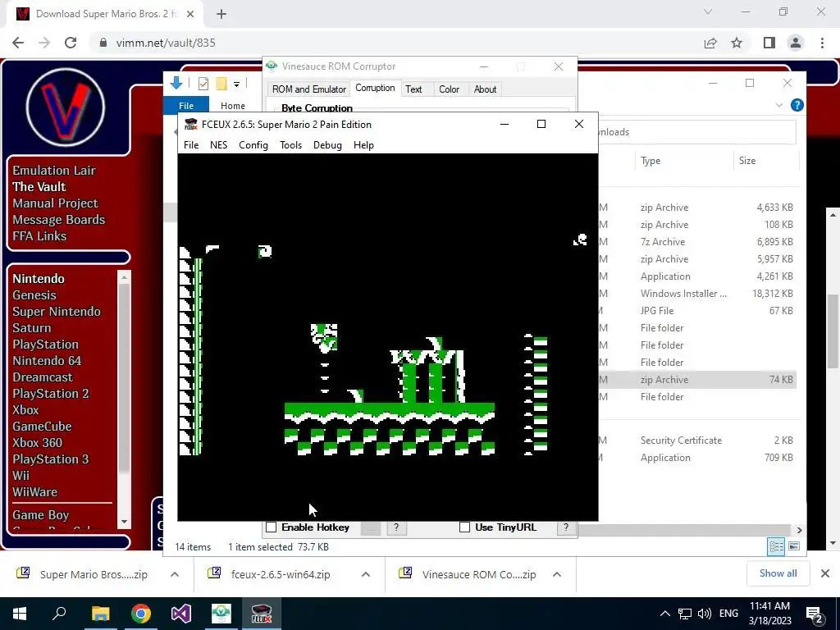Open the NES menu in FCEUX
This screenshot has height=630, width=840.
coord(218,145)
